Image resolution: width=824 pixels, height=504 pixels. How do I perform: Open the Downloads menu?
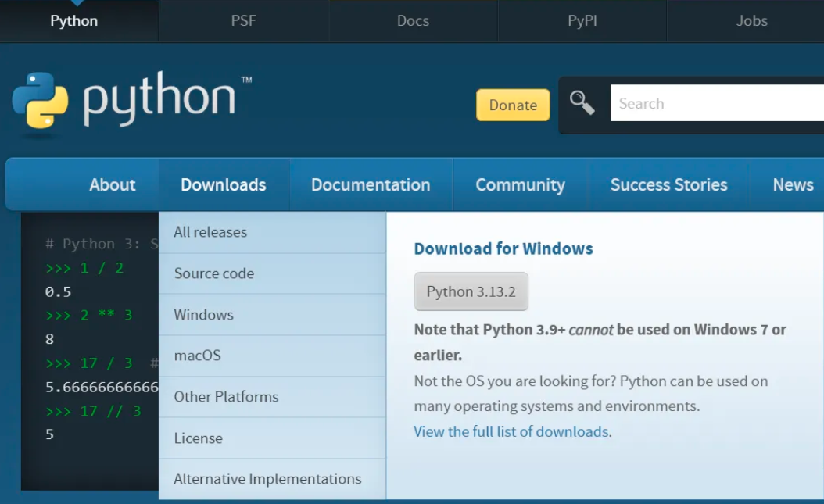coord(224,184)
